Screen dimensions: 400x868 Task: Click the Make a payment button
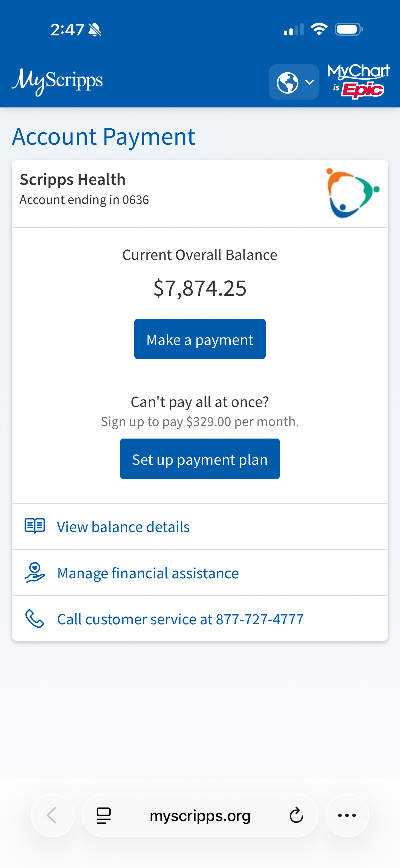tap(200, 339)
